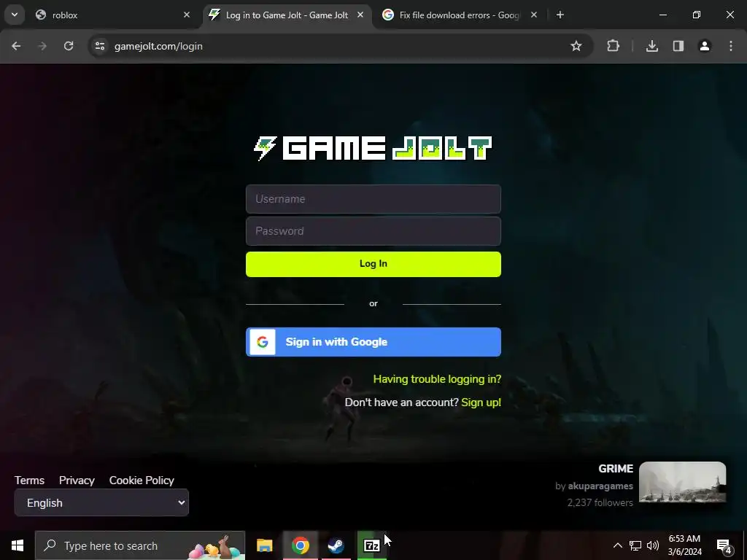Open the clock showing 6:53 AM
Image resolution: width=747 pixels, height=560 pixels.
click(684, 545)
